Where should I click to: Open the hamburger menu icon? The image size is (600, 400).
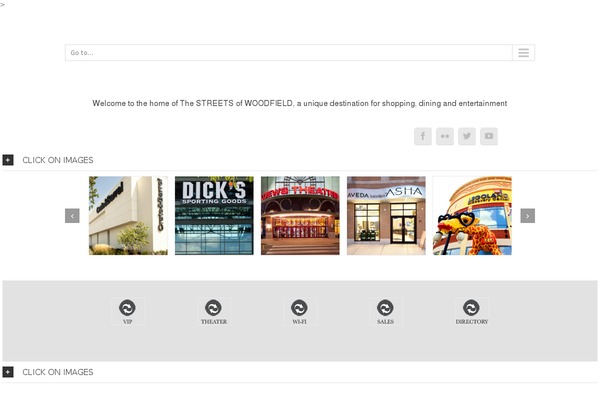pyautogui.click(x=523, y=53)
